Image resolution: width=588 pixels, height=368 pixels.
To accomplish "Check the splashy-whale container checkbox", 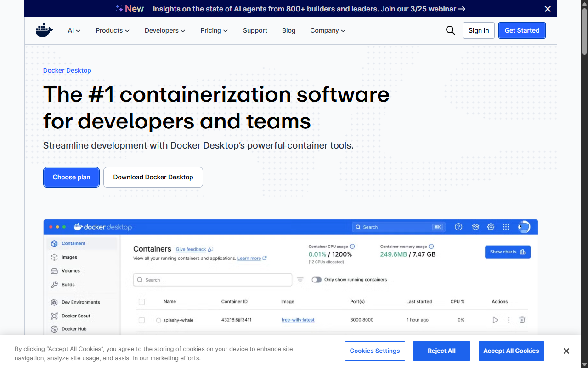I will [141, 320].
